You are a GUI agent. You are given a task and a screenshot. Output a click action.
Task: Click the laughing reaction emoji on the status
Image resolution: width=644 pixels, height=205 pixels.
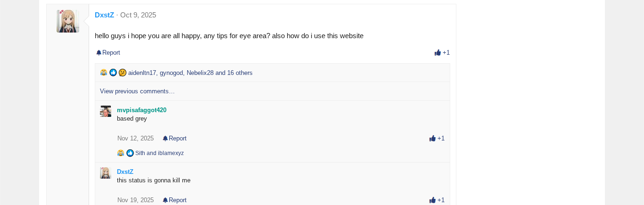pyautogui.click(x=104, y=73)
